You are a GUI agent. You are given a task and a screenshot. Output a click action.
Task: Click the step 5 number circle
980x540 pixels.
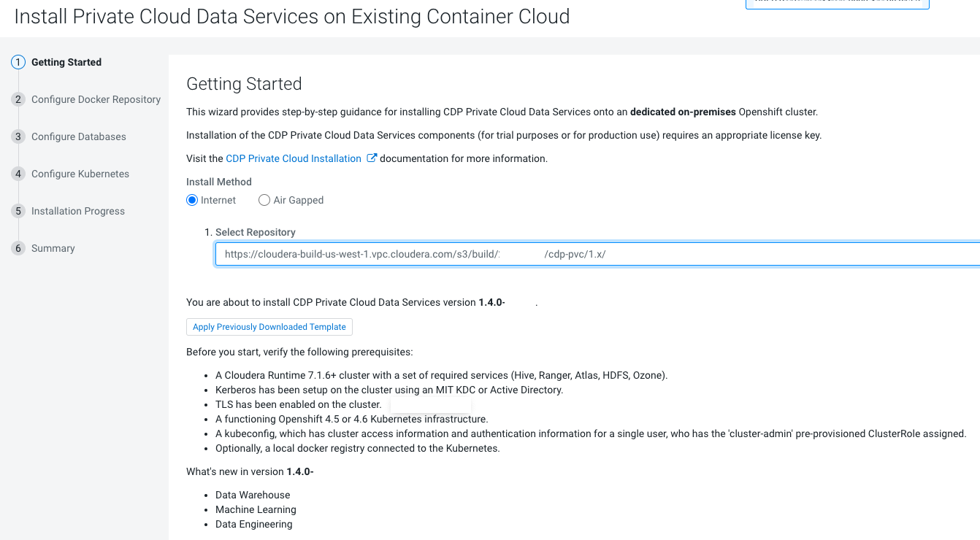(x=18, y=212)
